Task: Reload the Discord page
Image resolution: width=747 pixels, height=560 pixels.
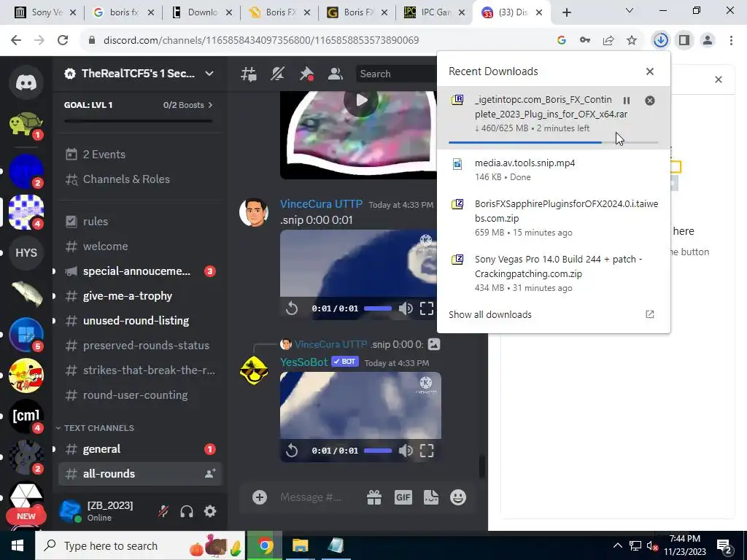Action: tap(63, 40)
